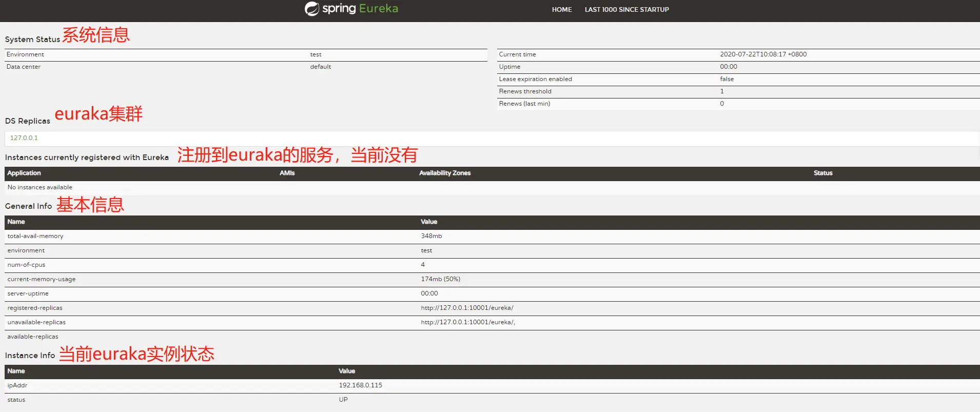980x412 pixels.
Task: Click the Availability Zones column header
Action: (445, 173)
